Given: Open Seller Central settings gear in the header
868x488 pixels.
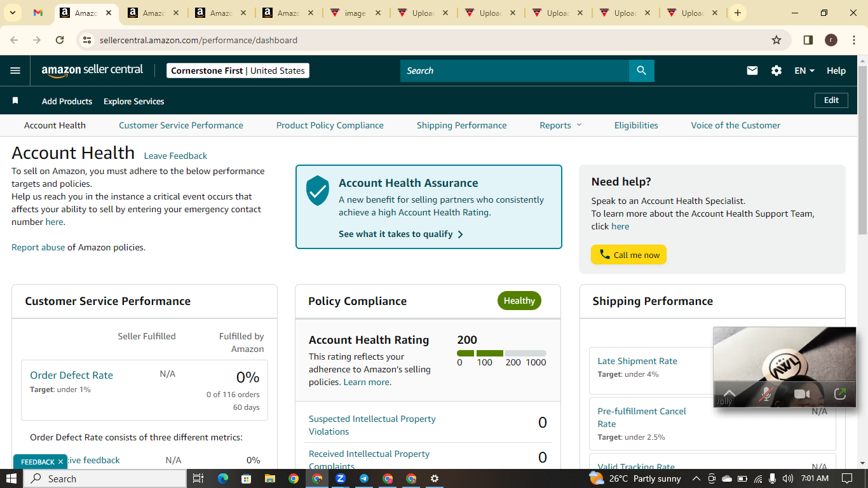Looking at the screenshot, I should pyautogui.click(x=776, y=71).
